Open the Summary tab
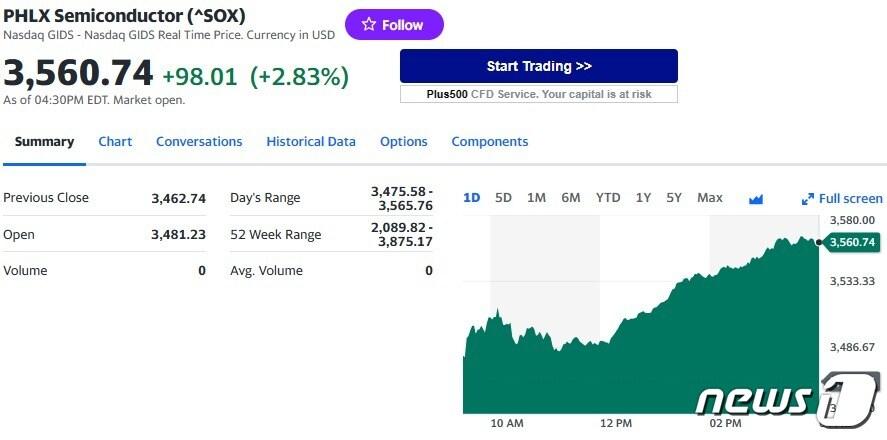The height and width of the screenshot is (440, 887). pos(44,142)
